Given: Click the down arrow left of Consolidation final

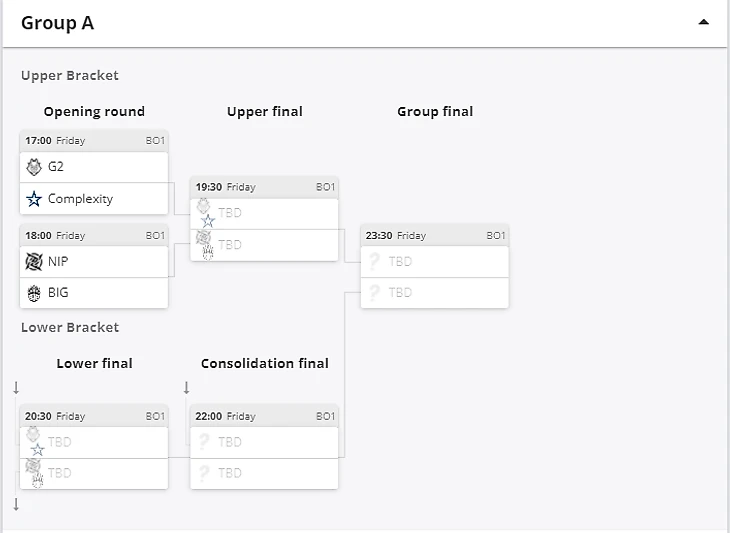Looking at the screenshot, I should [186, 388].
